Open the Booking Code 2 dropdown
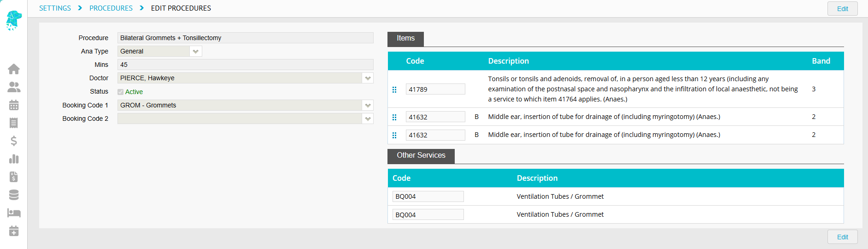Screen dimensions: 868x249 (x=368, y=119)
